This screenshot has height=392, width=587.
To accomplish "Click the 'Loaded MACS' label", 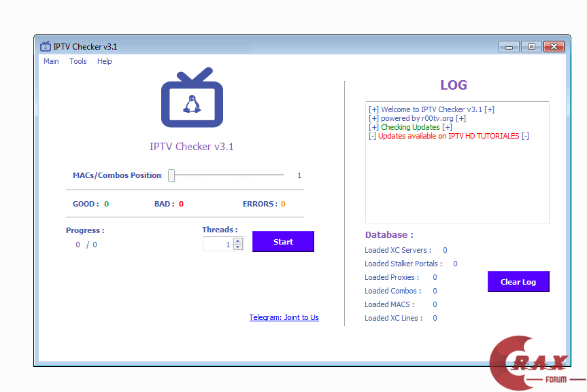I will tap(389, 304).
